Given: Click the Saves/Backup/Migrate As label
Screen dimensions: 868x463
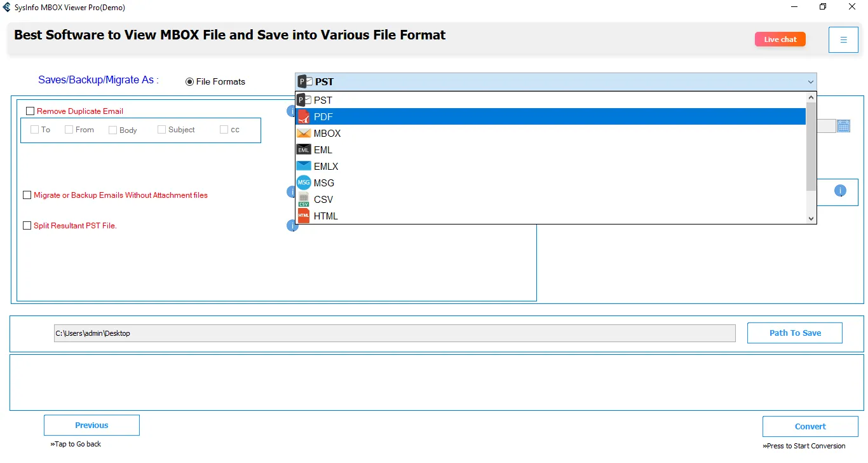Looking at the screenshot, I should click(x=98, y=80).
